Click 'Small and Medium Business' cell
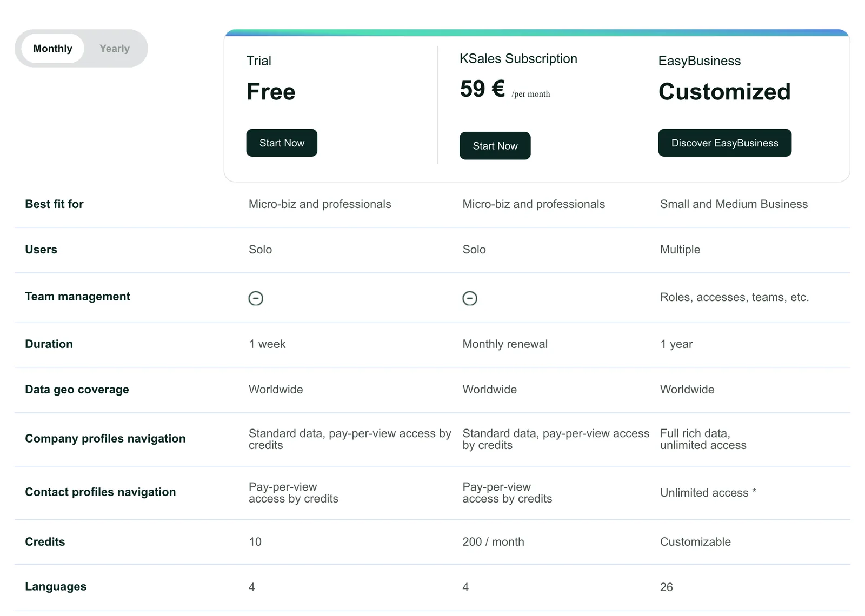 [x=734, y=204]
